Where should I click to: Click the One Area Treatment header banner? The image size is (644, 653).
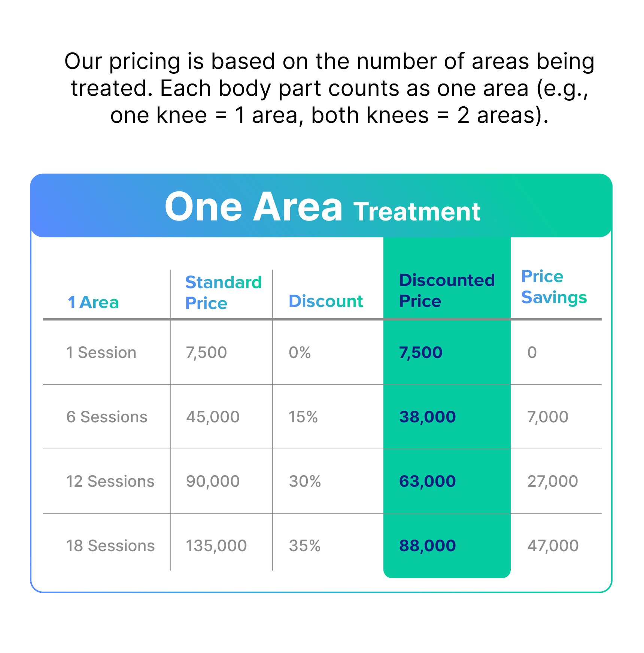(x=322, y=207)
